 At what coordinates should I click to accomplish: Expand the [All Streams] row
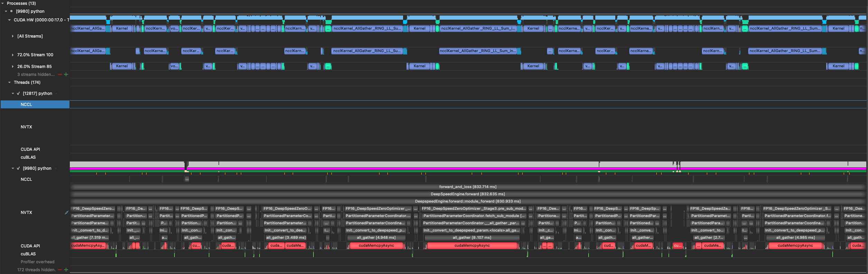click(x=13, y=36)
